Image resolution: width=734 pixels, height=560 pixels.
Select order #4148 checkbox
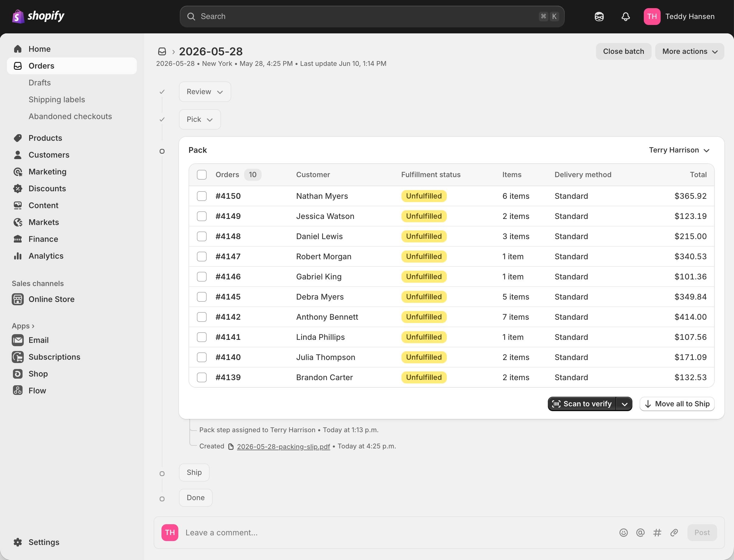point(201,236)
